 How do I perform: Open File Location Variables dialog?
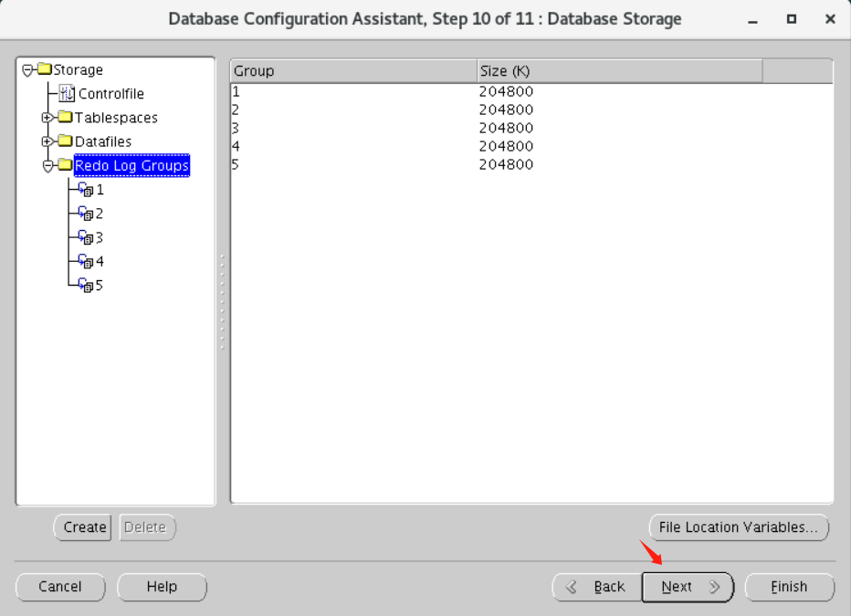739,527
